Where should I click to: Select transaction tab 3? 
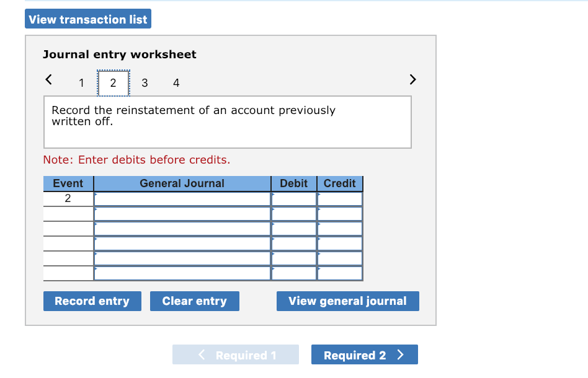pyautogui.click(x=145, y=82)
